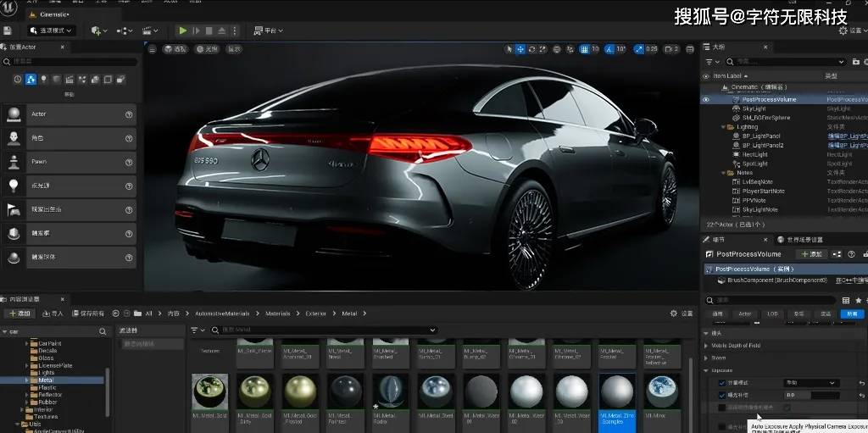Open the grid snap value 10
The width and height of the screenshot is (868, 433).
(595, 49)
